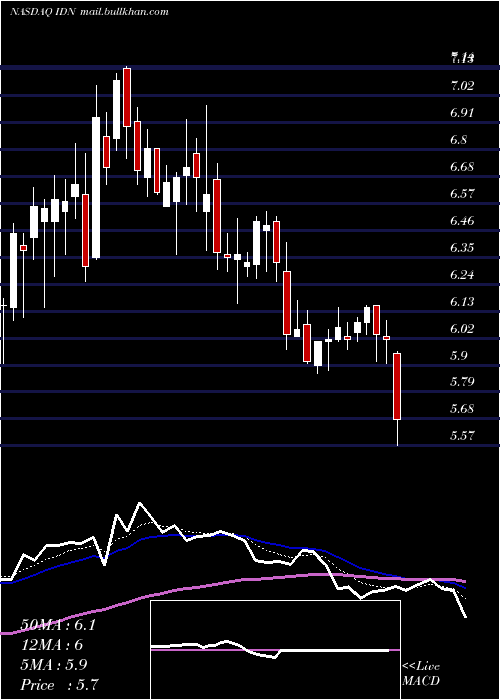Click the 6.91 price axis label
This screenshot has width=500, height=700.
[x=462, y=112]
